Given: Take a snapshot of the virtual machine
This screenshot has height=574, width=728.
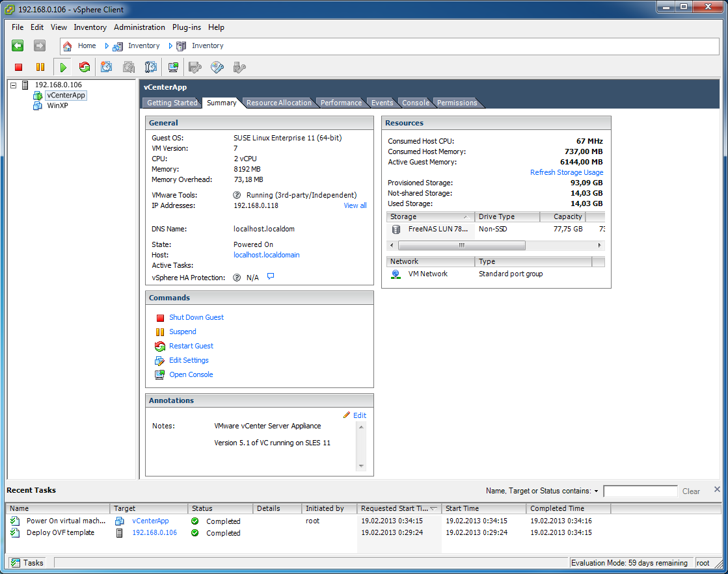Looking at the screenshot, I should tap(106, 68).
